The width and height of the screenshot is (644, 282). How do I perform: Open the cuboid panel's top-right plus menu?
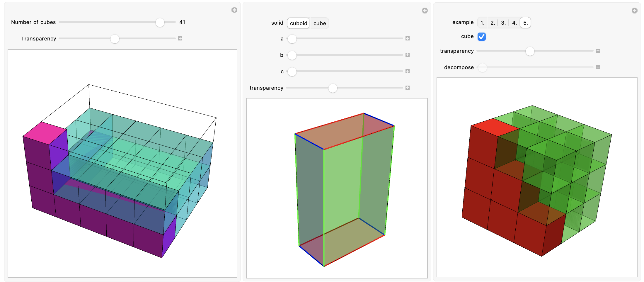click(x=425, y=11)
